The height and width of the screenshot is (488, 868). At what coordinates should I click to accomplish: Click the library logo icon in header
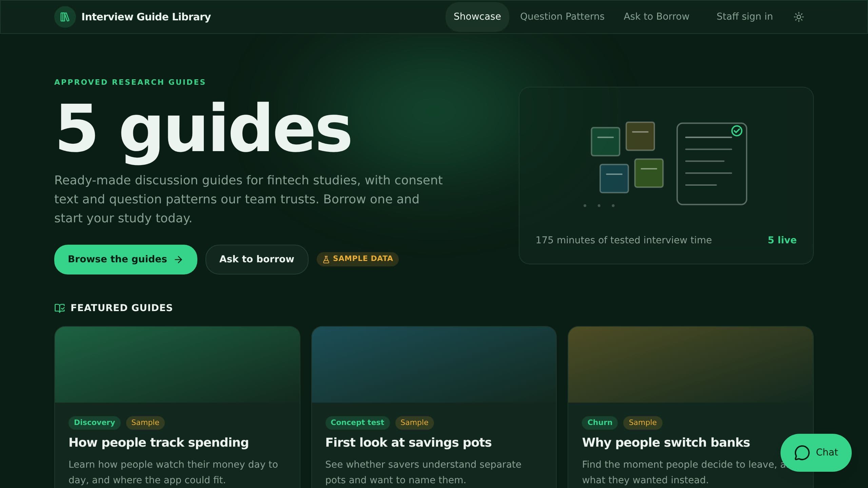[65, 17]
